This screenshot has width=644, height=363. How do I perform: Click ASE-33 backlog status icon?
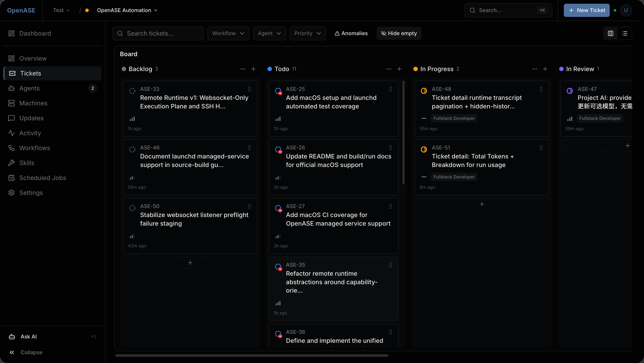tap(132, 91)
